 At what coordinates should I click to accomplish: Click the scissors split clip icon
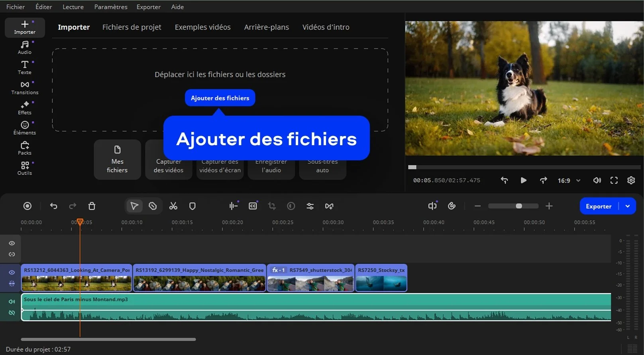point(173,206)
